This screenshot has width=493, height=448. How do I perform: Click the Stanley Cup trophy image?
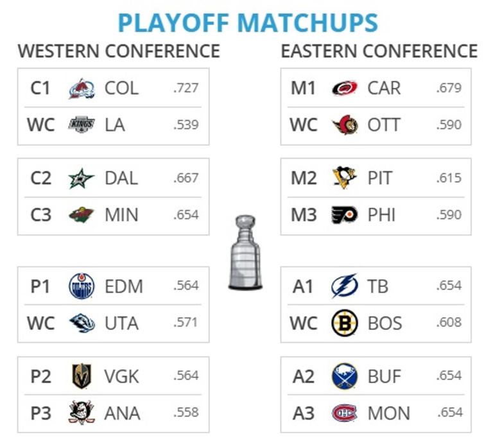point(245,253)
